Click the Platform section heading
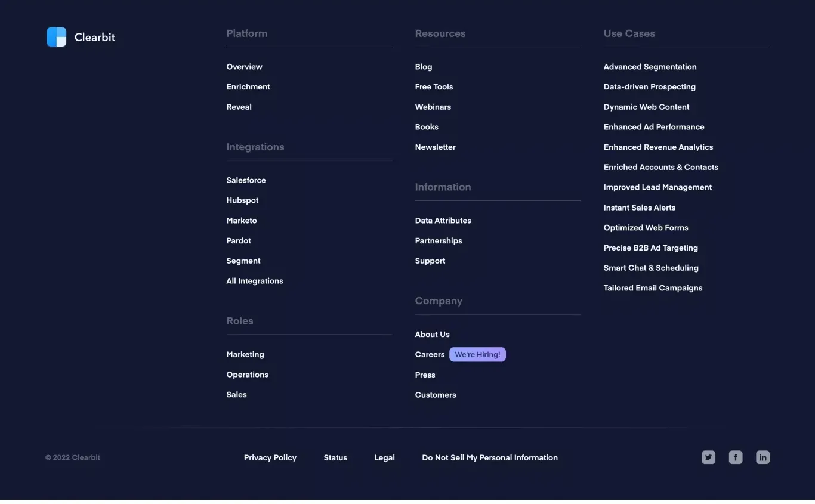This screenshot has width=815, height=504. (x=247, y=34)
